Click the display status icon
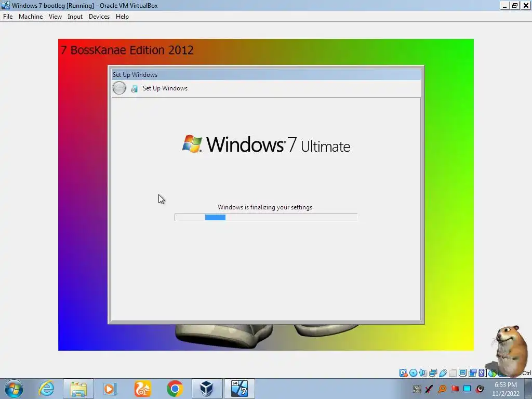The width and height of the screenshot is (532, 399). tap(462, 373)
